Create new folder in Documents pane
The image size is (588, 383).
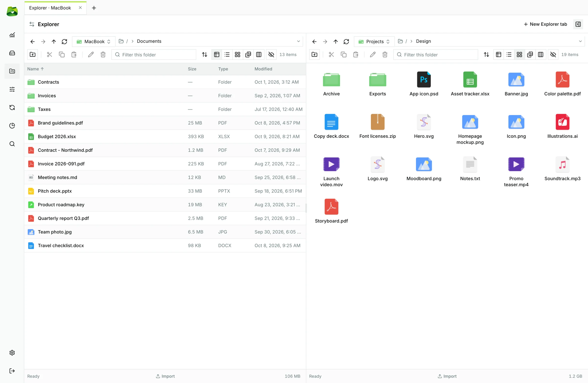33,55
